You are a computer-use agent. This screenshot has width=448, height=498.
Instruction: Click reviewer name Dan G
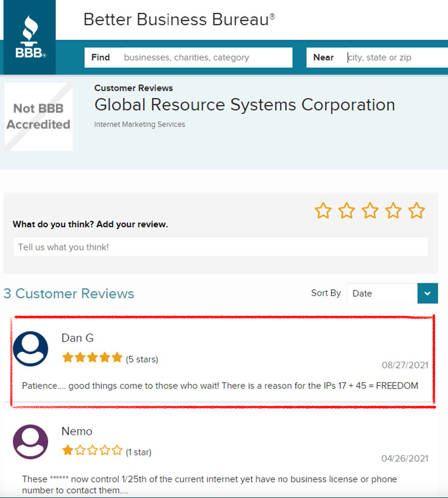coord(77,338)
